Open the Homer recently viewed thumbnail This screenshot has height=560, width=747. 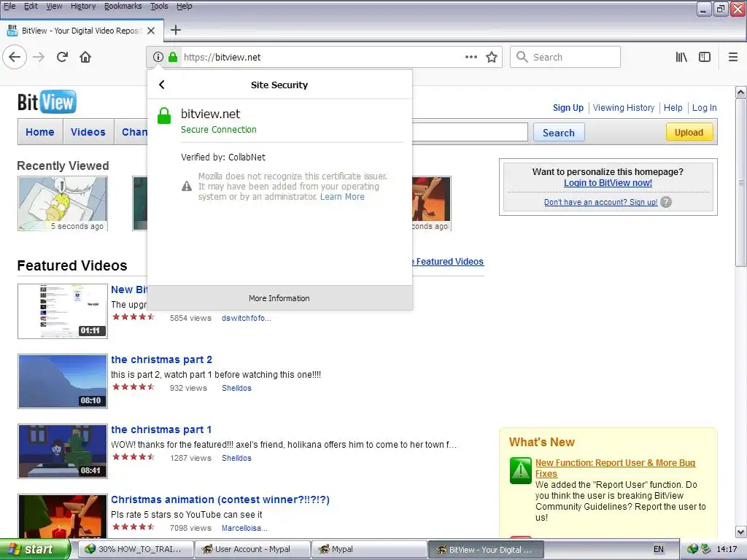[63, 203]
